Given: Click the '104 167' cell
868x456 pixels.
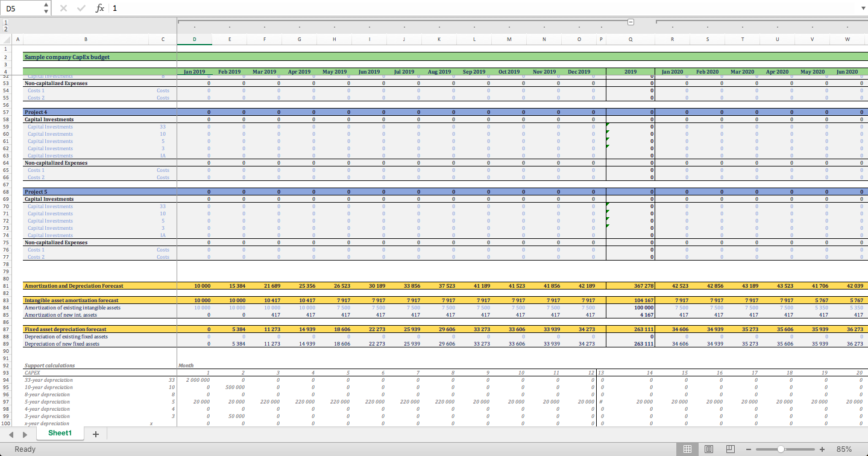Looking at the screenshot, I should point(631,300).
